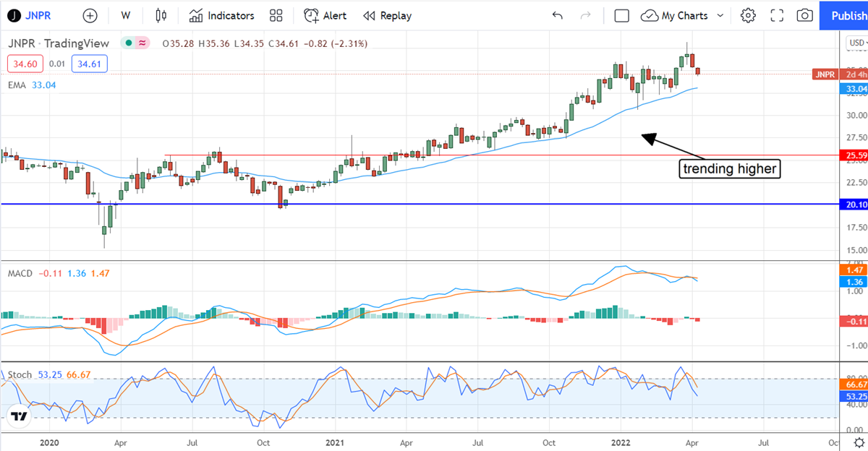The image size is (868, 451).
Task: Undo the last chart action
Action: click(x=557, y=15)
